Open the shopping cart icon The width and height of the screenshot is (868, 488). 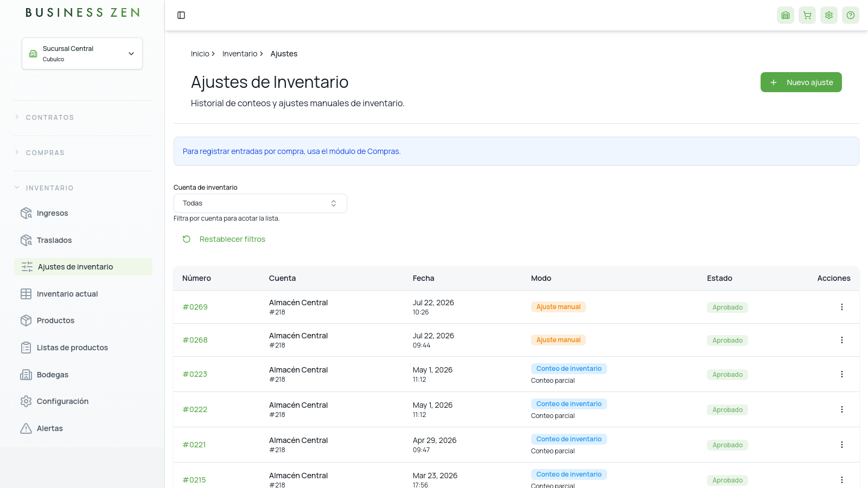(807, 15)
